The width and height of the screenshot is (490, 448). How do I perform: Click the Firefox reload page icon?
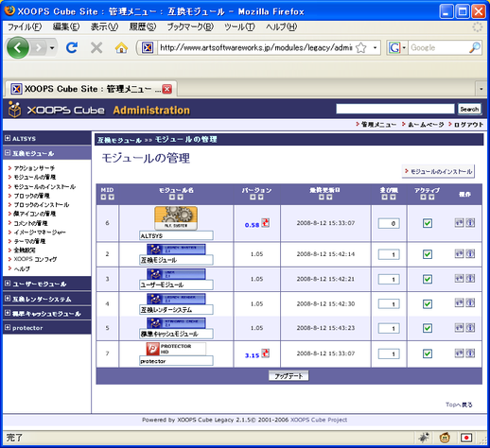(72, 47)
